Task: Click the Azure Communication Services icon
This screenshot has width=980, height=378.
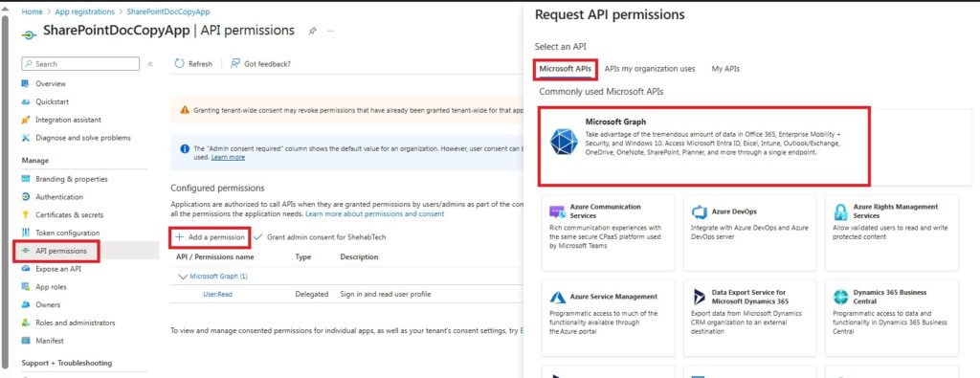Action: pyautogui.click(x=558, y=211)
